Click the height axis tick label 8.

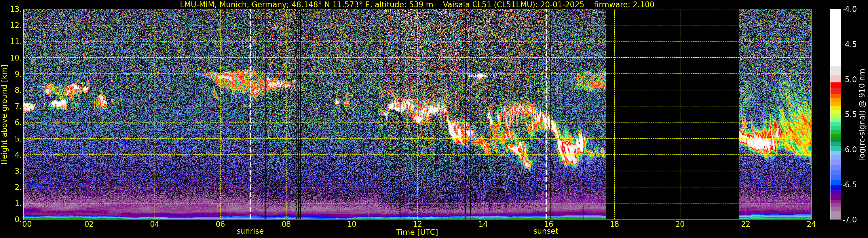pyautogui.click(x=18, y=90)
